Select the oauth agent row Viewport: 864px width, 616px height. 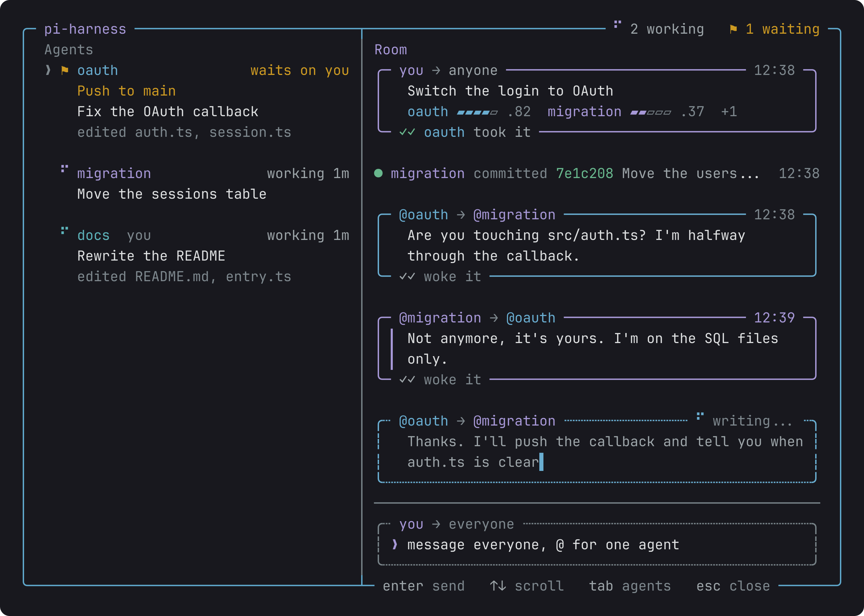point(197,101)
